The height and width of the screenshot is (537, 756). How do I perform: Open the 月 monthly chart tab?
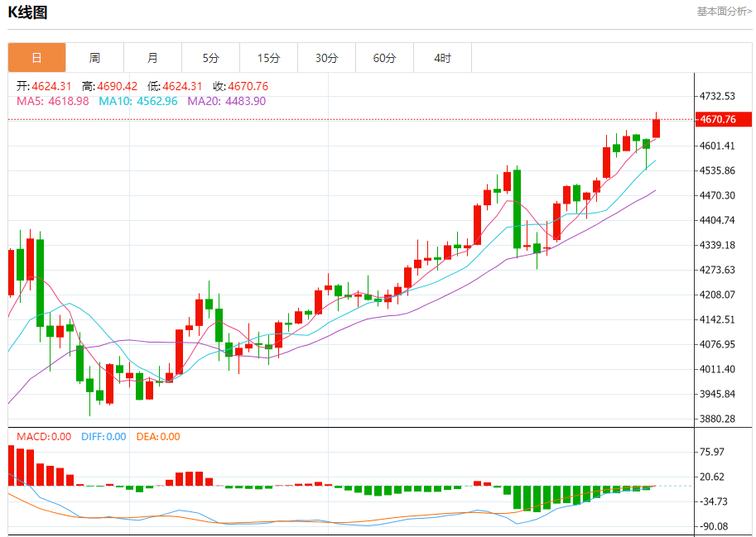(152, 58)
